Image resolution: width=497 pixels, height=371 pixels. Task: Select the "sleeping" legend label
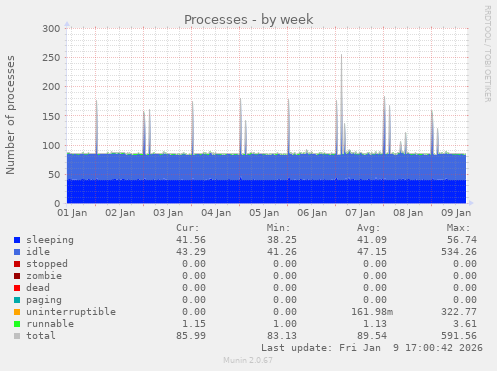pos(50,240)
